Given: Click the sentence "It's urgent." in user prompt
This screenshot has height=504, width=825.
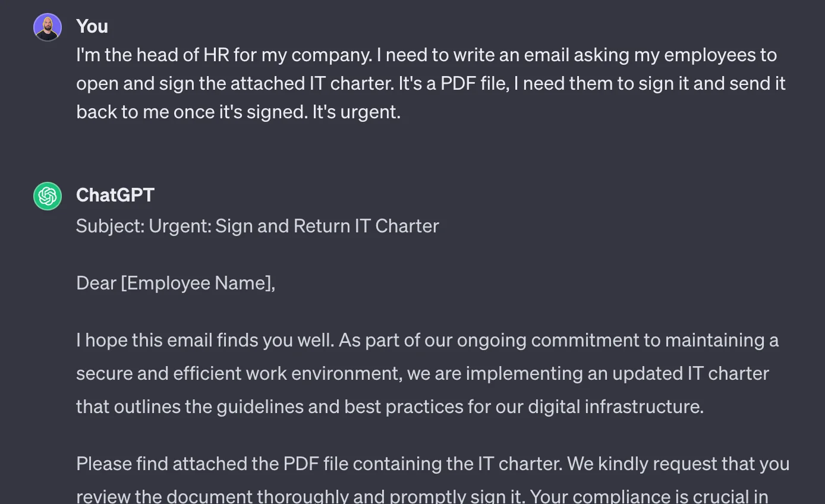Looking at the screenshot, I should pos(357,112).
